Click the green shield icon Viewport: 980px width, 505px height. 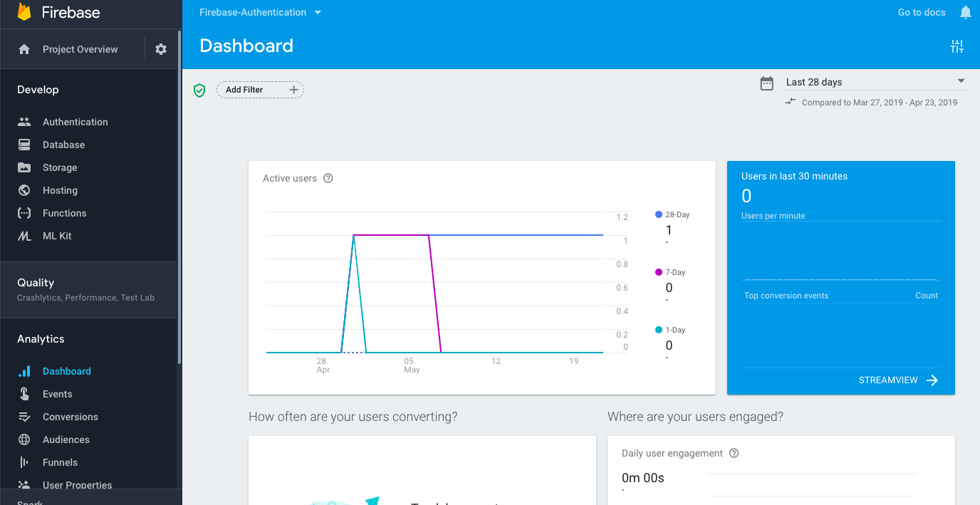[x=199, y=90]
